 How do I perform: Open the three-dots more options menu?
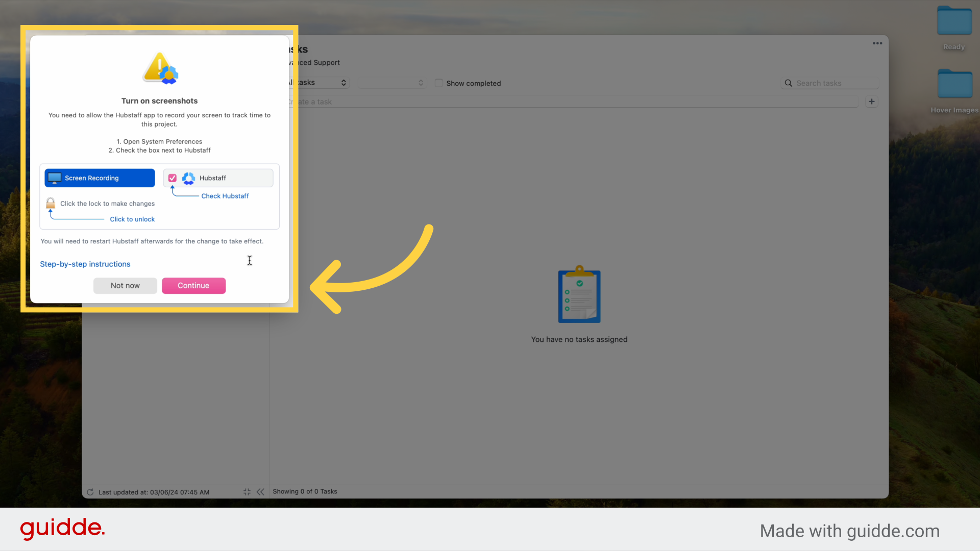click(877, 43)
